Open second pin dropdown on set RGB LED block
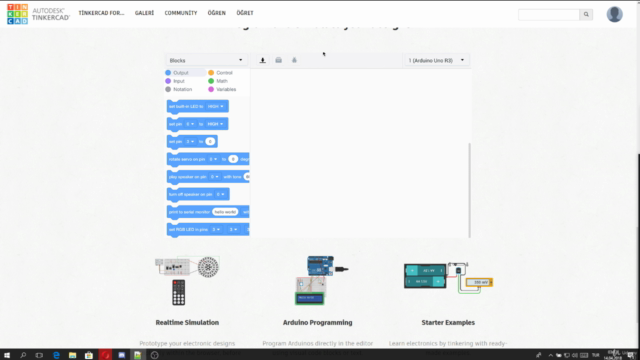The image size is (640, 360). pos(233,229)
